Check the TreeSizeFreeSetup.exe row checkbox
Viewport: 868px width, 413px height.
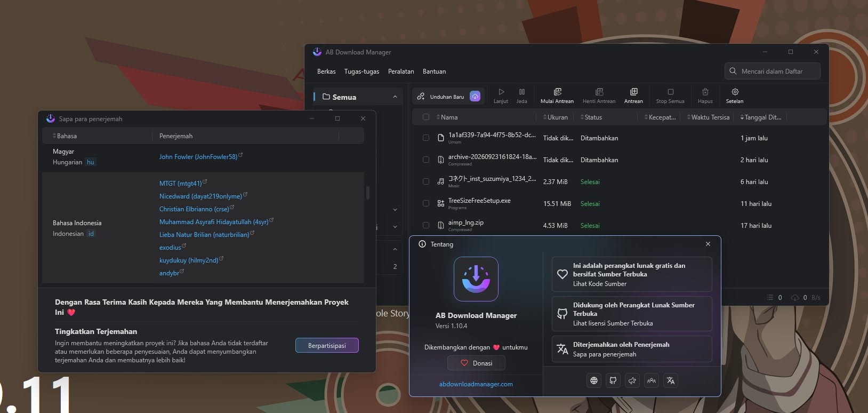(x=426, y=203)
